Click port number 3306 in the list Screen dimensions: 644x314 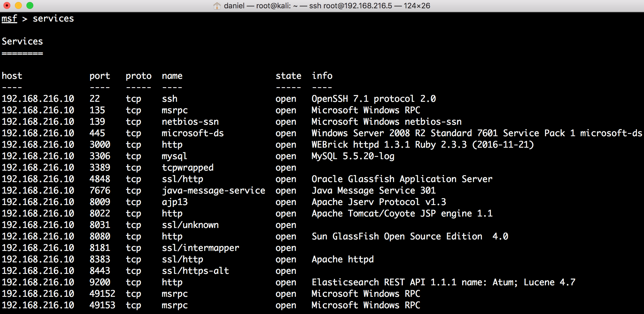[100, 156]
